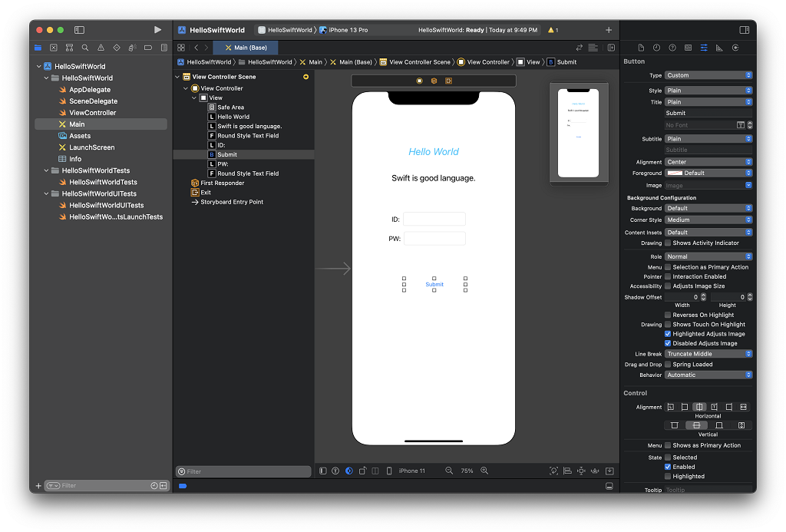This screenshot has height=532, width=786.
Task: Open the Attributes inspector tab icon
Action: (x=704, y=48)
